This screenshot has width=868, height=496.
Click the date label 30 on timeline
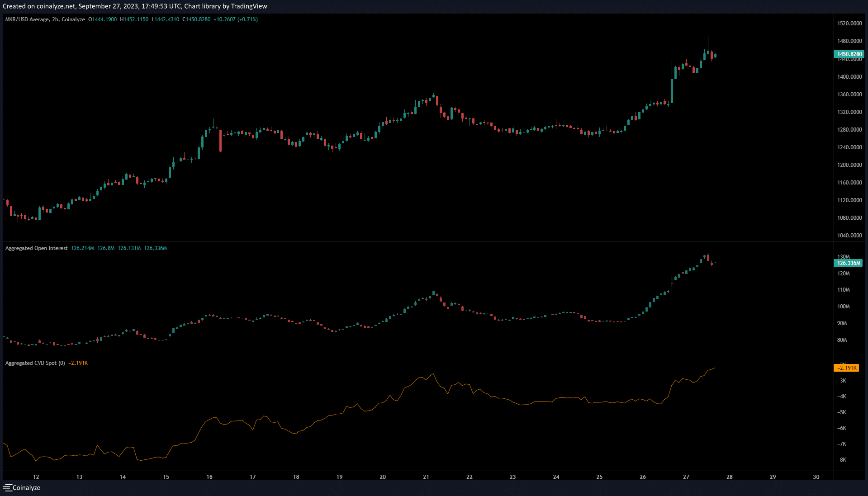click(816, 477)
